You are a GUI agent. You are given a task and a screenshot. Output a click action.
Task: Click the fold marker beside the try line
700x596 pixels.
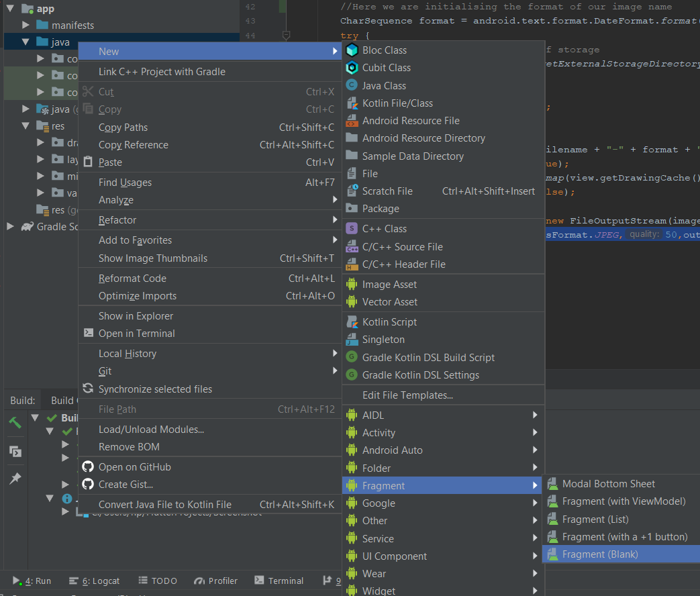(287, 35)
